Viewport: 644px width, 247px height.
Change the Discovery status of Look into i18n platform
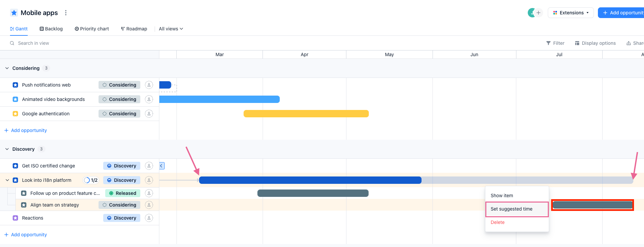click(x=122, y=180)
